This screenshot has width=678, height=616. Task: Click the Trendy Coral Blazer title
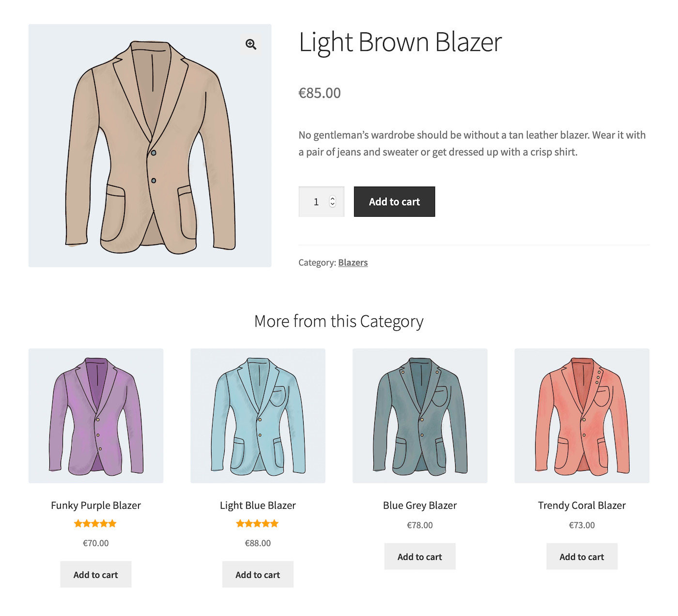point(582,506)
